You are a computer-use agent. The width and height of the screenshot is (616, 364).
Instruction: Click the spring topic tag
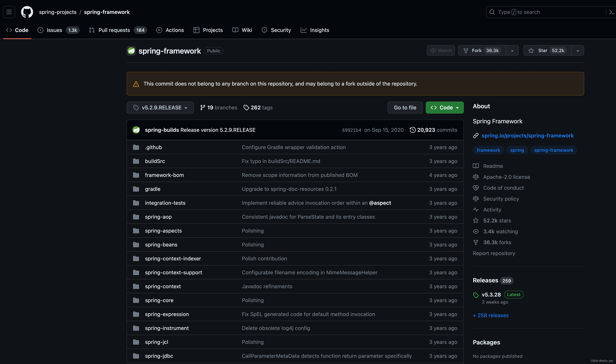tap(517, 150)
